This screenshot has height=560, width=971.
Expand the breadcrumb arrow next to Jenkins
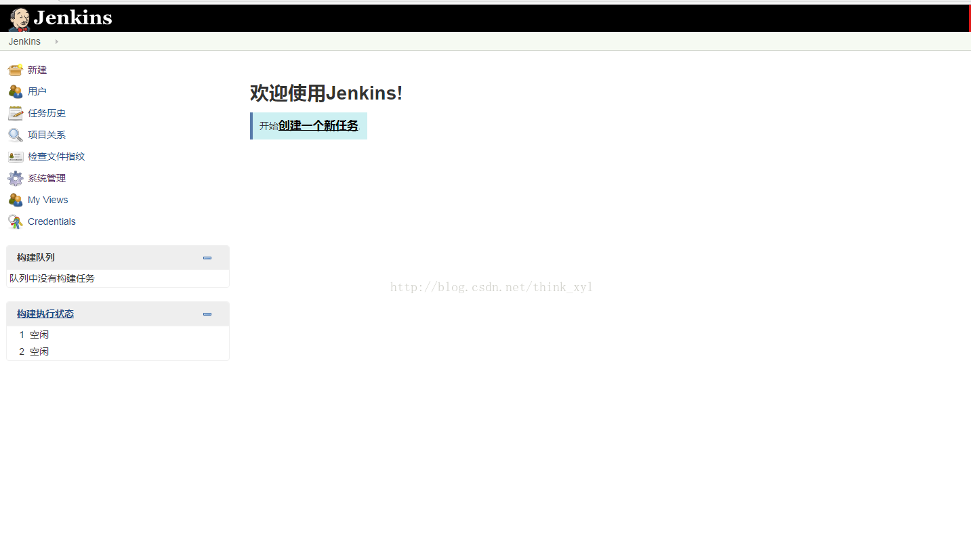click(x=56, y=41)
